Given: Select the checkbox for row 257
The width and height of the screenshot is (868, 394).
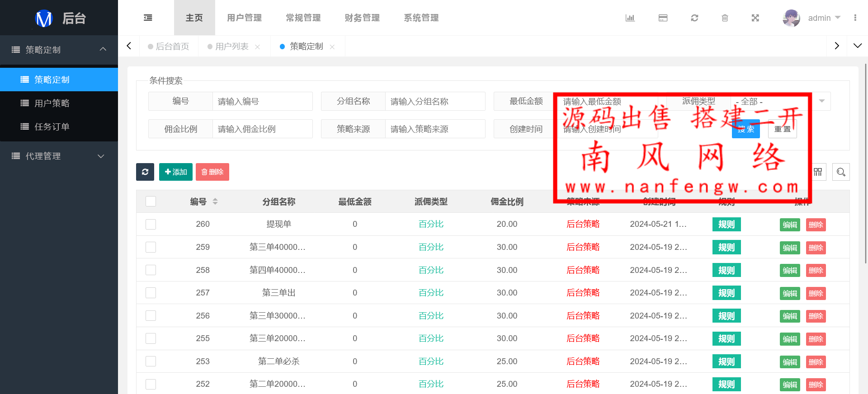Looking at the screenshot, I should [x=151, y=293].
